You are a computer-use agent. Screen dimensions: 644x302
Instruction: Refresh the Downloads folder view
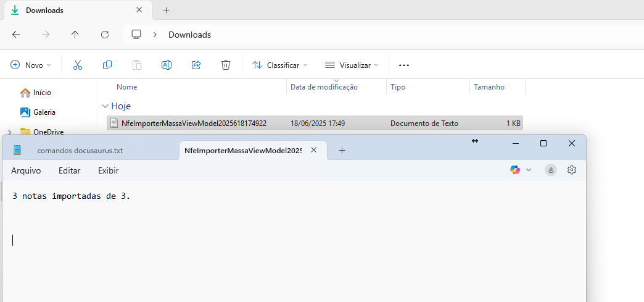pos(105,35)
